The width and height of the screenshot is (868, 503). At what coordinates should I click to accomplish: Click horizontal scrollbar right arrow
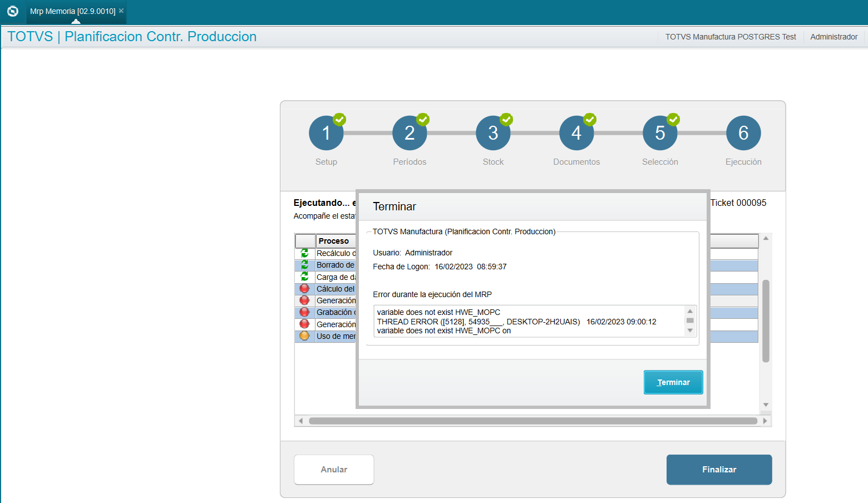pyautogui.click(x=765, y=421)
